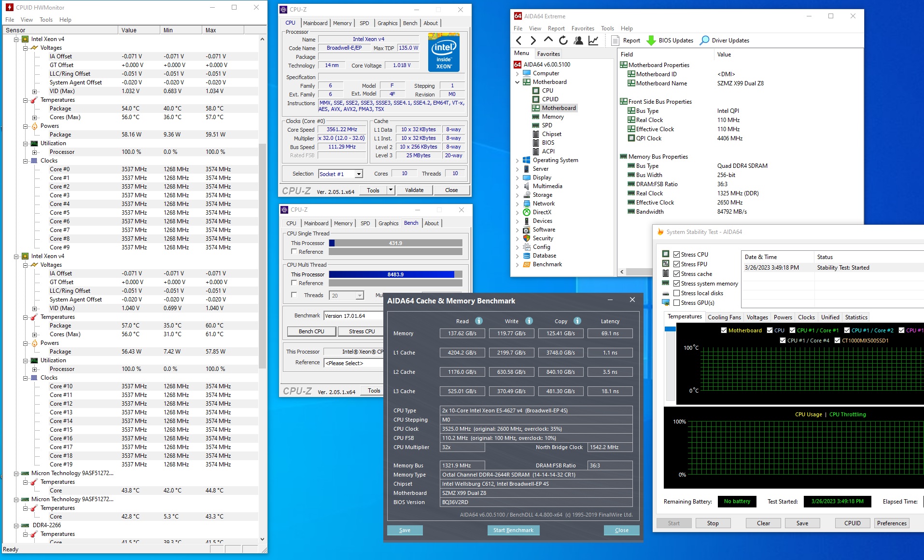Open the Socket #1 selection dropdown
The width and height of the screenshot is (924, 560).
[x=359, y=174]
